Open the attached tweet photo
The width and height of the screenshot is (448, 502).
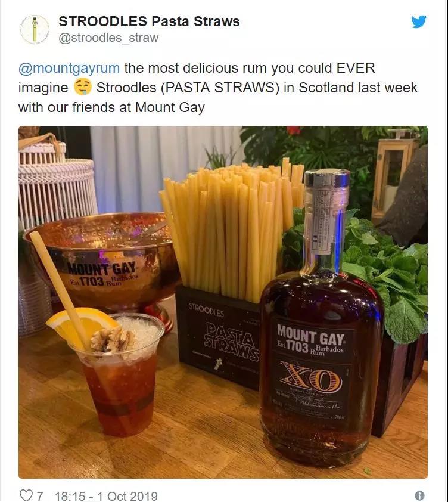pyautogui.click(x=223, y=302)
